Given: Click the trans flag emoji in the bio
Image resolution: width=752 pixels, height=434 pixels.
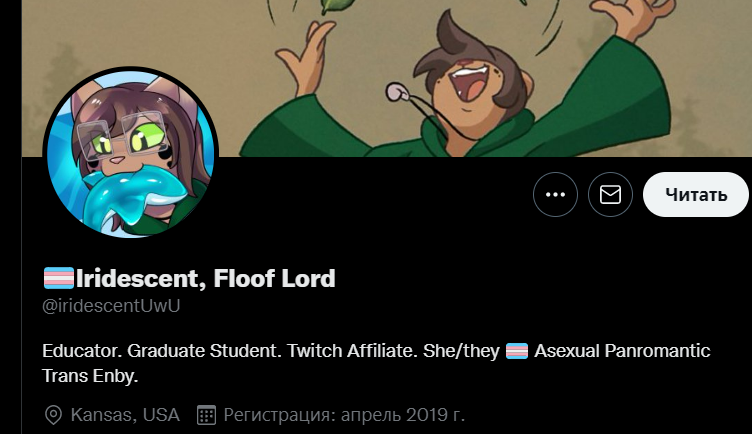Looking at the screenshot, I should pos(517,351).
